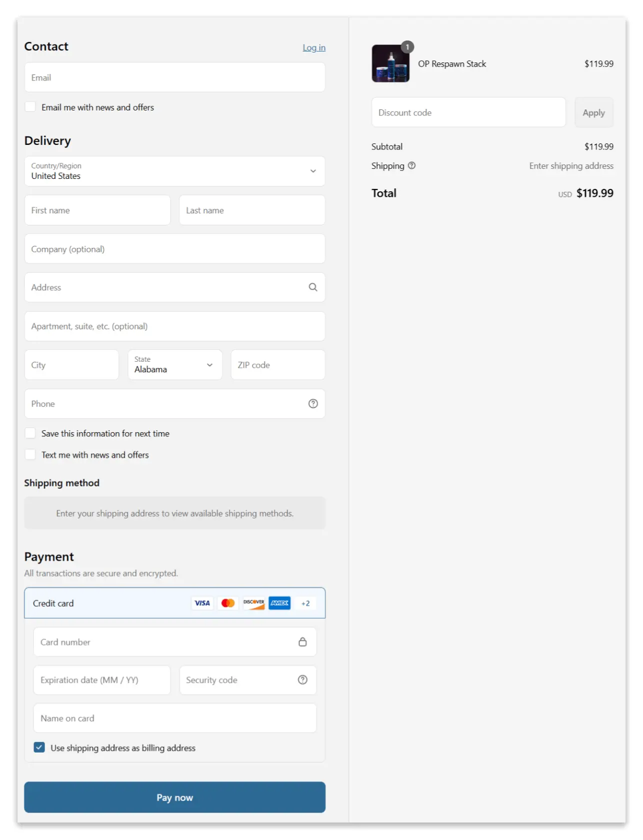Expand the State dropdown showing Alabama

click(174, 365)
